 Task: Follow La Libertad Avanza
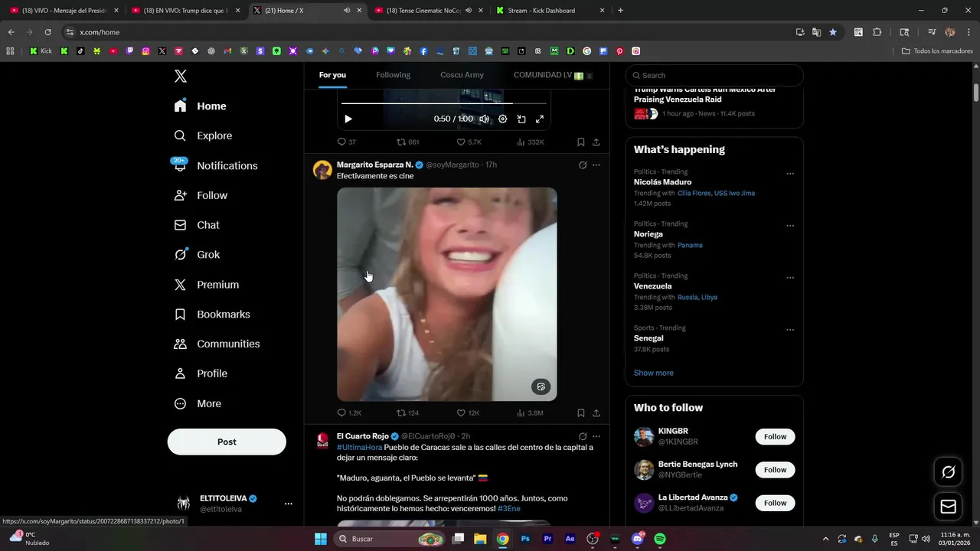(775, 503)
